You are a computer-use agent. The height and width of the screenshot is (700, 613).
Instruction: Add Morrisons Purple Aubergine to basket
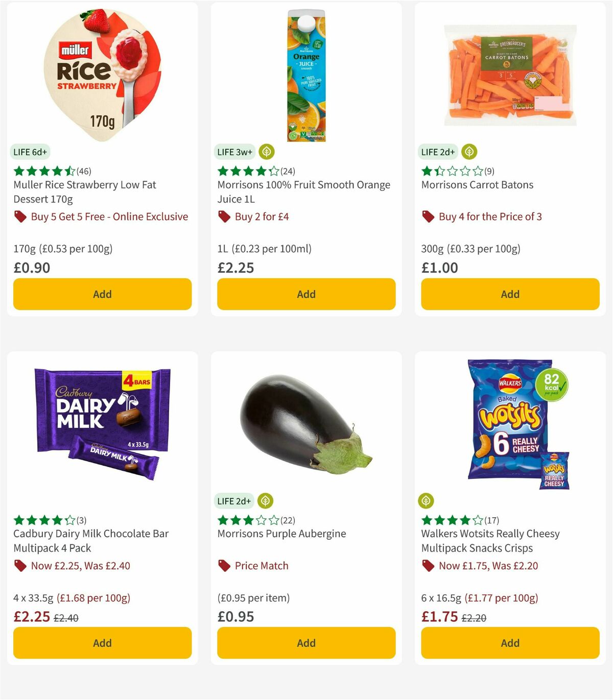[305, 643]
